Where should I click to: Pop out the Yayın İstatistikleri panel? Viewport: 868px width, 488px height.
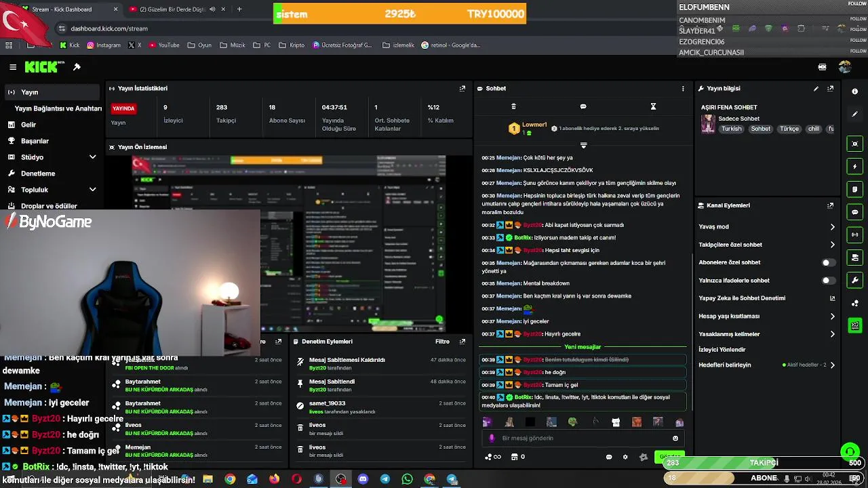(x=462, y=89)
